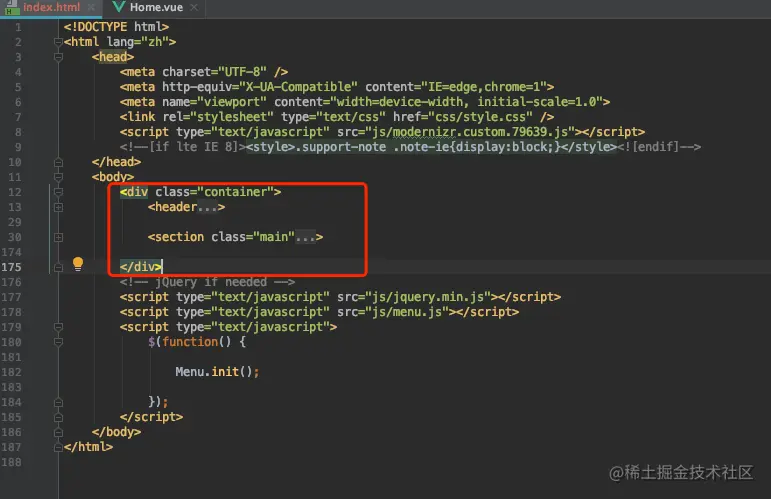Click the </html> closing tag
Viewport: 771px width, 499px height.
point(88,447)
